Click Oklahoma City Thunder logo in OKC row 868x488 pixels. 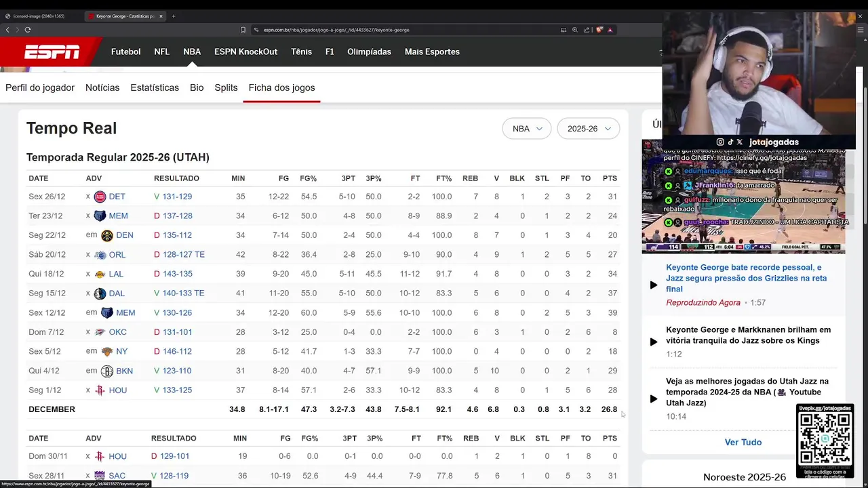pos(100,332)
